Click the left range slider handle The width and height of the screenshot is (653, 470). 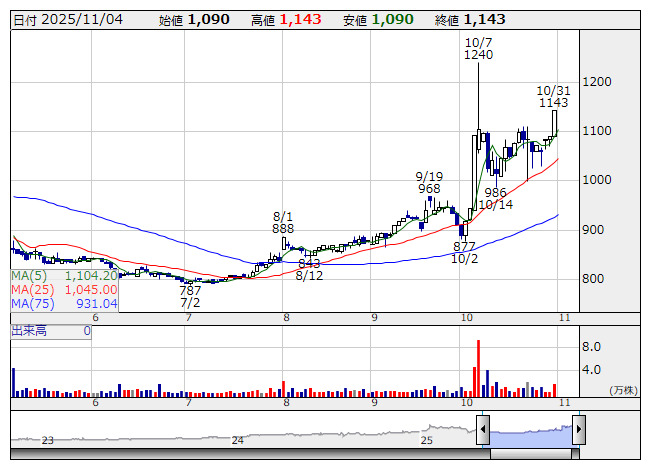[483, 430]
